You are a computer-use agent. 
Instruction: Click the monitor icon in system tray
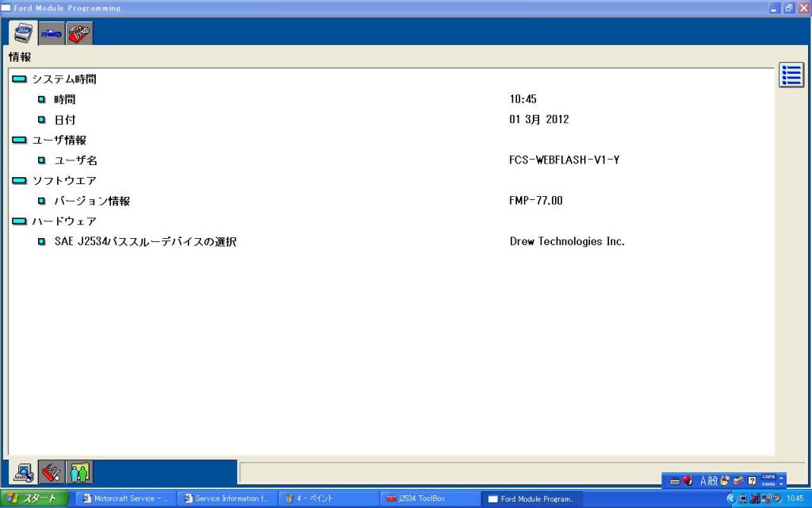(742, 499)
